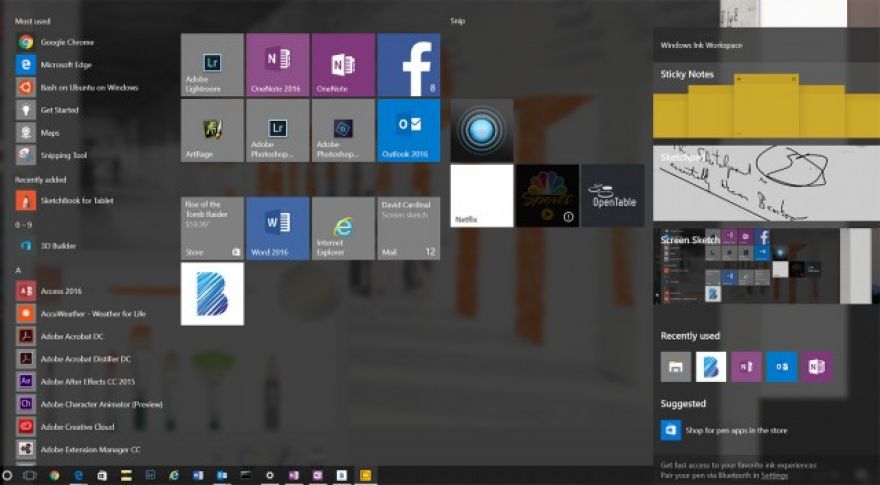The height and width of the screenshot is (485, 880).
Task: Launch the ArtRage tile
Action: (212, 130)
